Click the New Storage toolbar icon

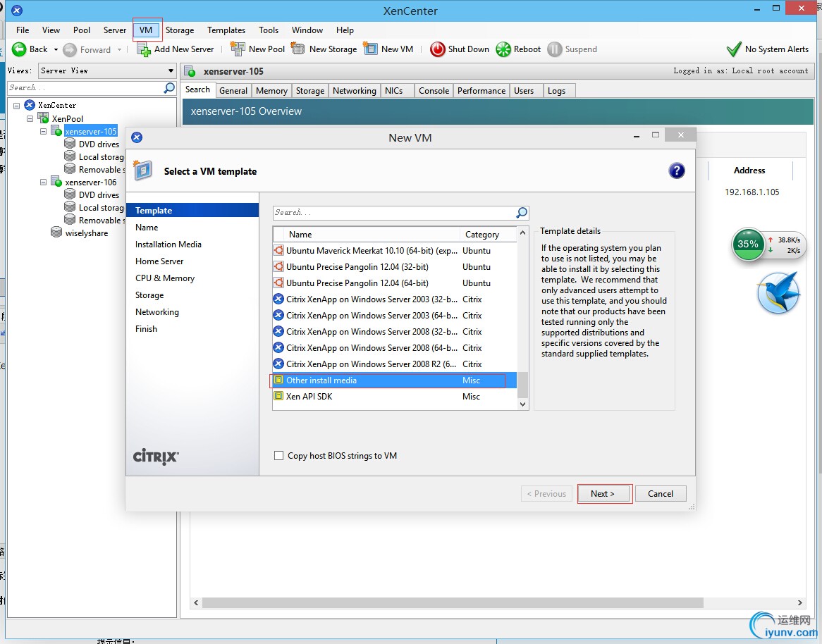pos(298,49)
